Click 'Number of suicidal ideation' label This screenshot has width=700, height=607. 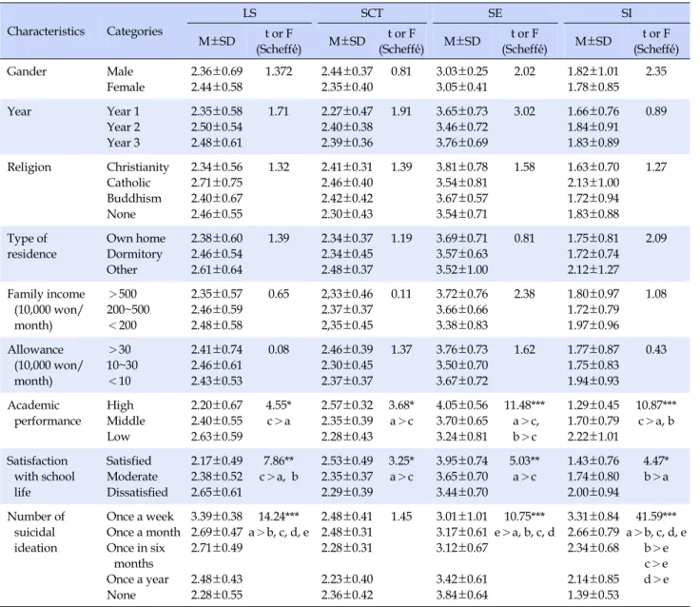coord(36,533)
